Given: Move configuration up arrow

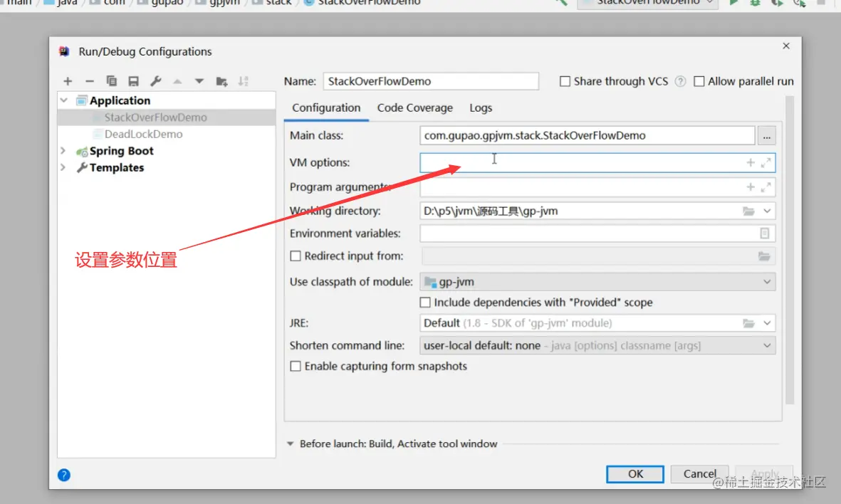Looking at the screenshot, I should pyautogui.click(x=177, y=81).
